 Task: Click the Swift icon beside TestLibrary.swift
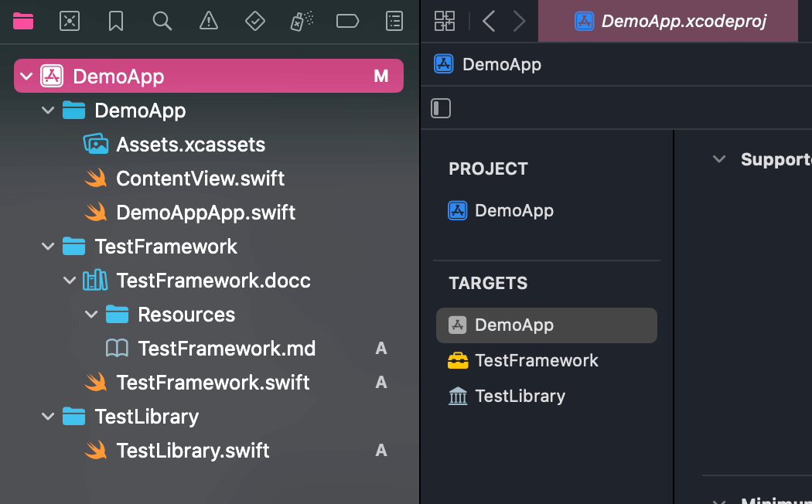(96, 450)
